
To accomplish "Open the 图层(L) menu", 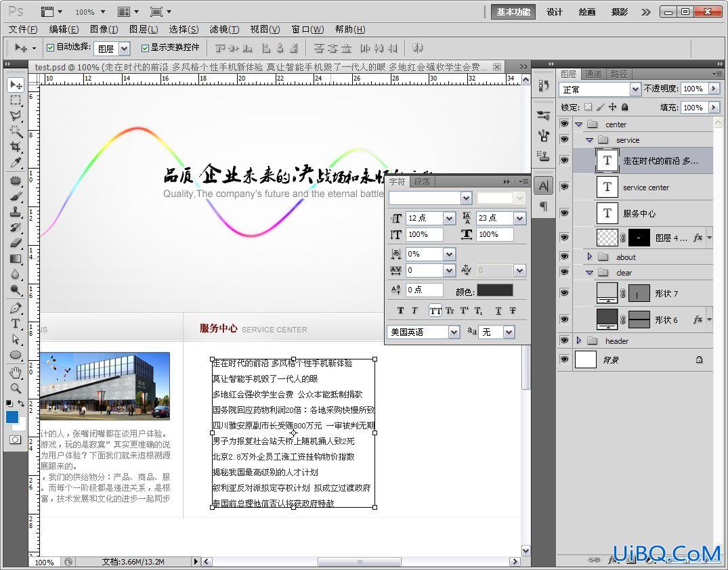I will 144,29.
